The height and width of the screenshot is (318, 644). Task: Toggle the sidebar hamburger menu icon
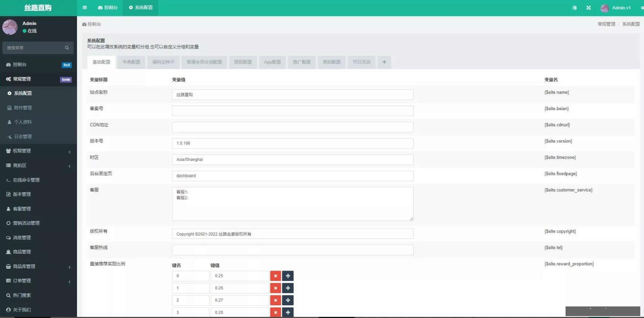click(85, 7)
